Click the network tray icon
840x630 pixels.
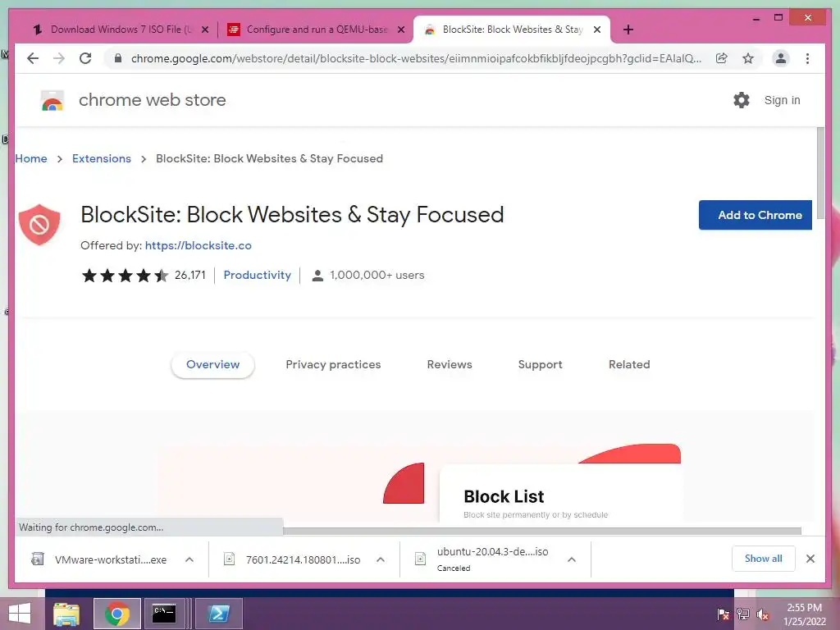coord(743,614)
